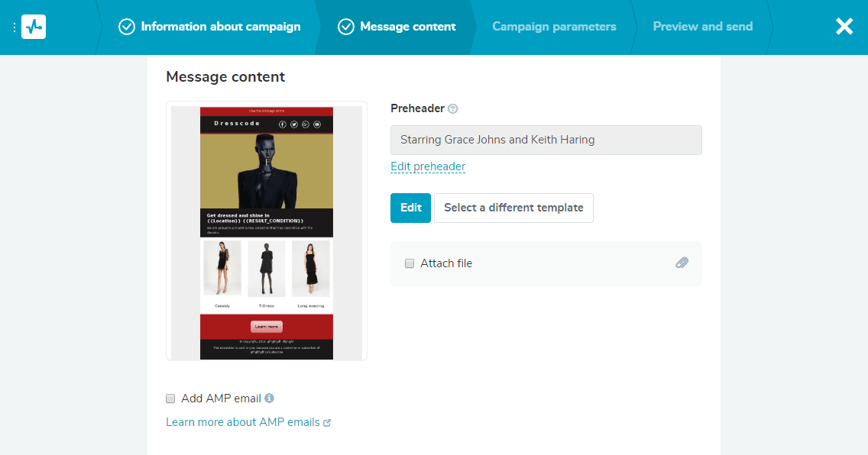The width and height of the screenshot is (868, 455).
Task: Enable the Add AMP email checkbox
Action: [170, 398]
